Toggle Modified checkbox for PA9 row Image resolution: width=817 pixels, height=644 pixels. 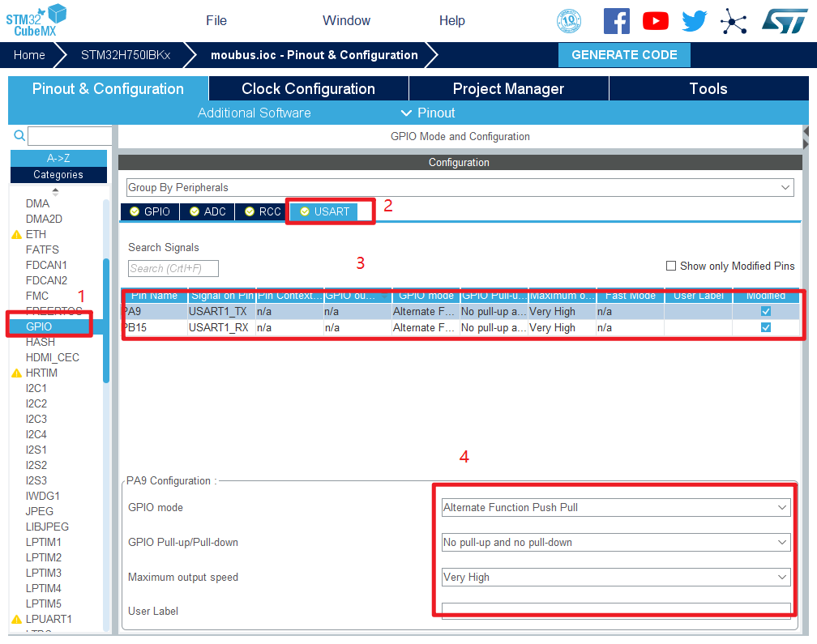766,311
